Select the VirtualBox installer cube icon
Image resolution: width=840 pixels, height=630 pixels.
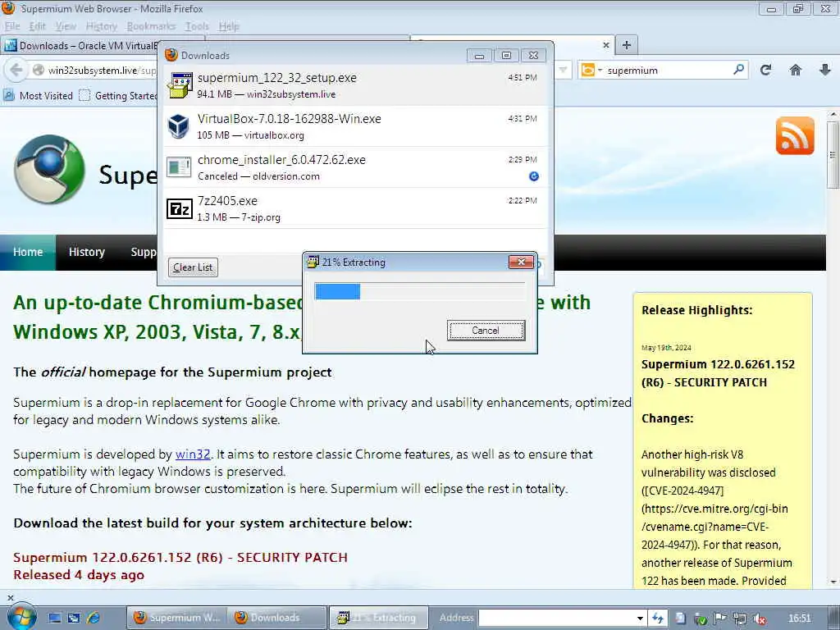pyautogui.click(x=179, y=126)
